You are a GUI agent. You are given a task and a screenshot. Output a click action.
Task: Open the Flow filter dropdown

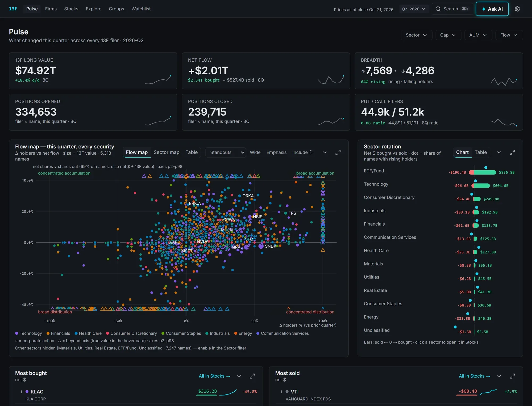coord(509,35)
